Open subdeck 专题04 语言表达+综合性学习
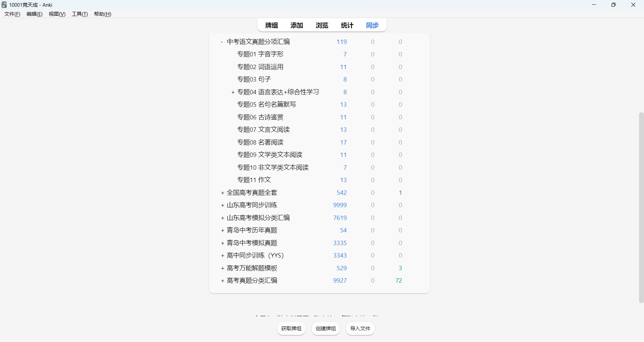This screenshot has width=644, height=342. [278, 92]
